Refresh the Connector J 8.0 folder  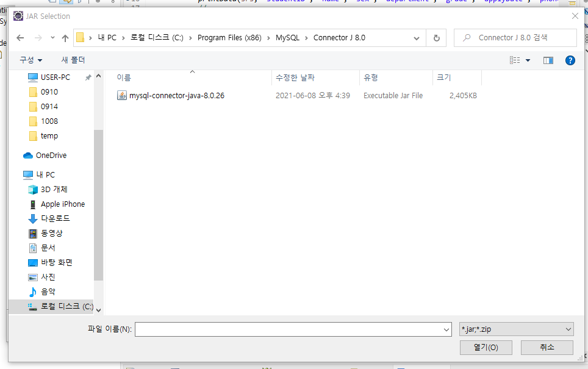pos(437,38)
